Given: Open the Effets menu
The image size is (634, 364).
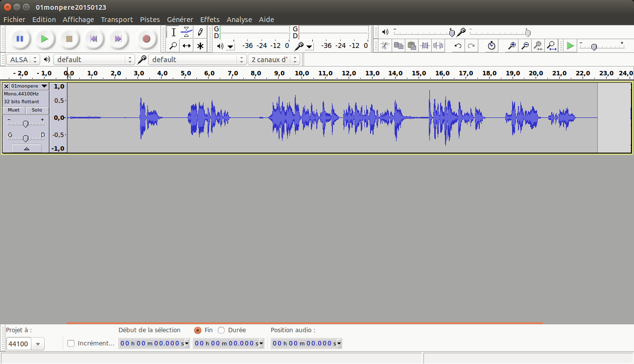Looking at the screenshot, I should coord(210,20).
